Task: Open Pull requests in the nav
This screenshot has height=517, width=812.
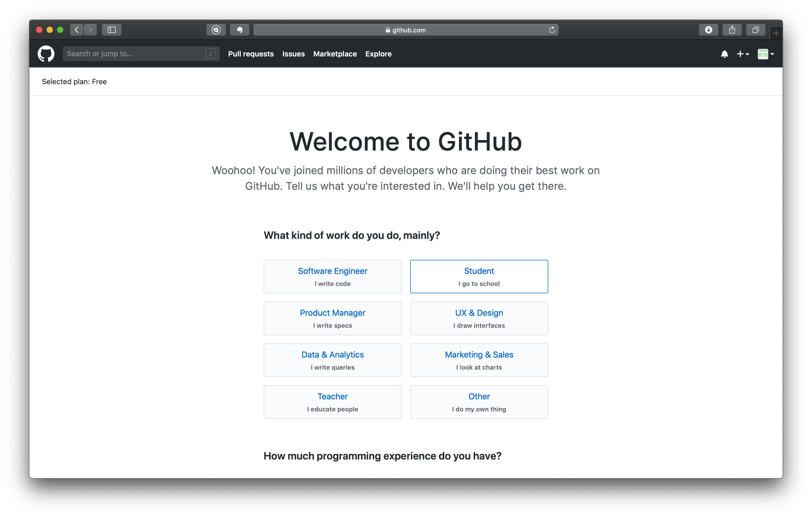Action: pos(251,54)
